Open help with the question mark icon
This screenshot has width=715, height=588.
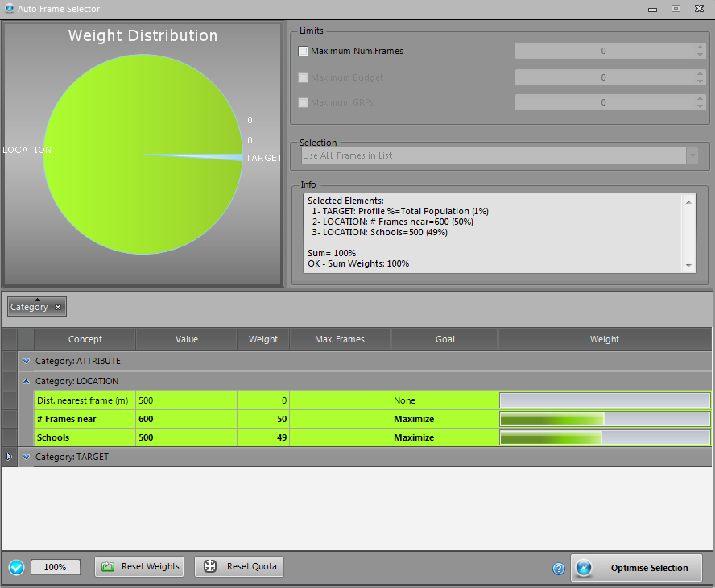(x=559, y=569)
